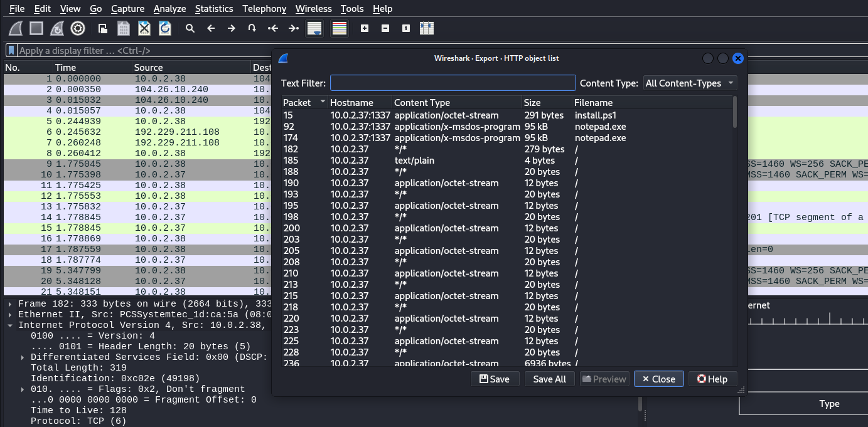Open the Analyze menu
The image size is (868, 427).
(x=169, y=9)
